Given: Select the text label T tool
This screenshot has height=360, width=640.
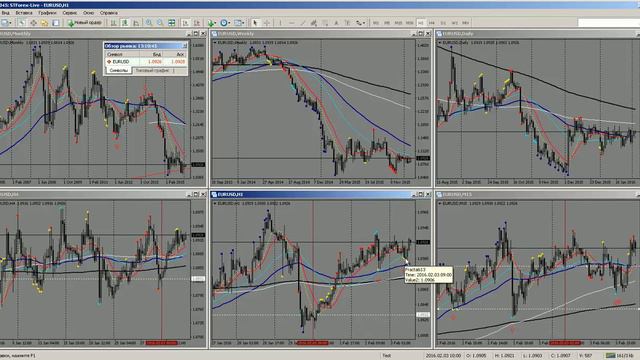Looking at the screenshot, I should click(347, 23).
